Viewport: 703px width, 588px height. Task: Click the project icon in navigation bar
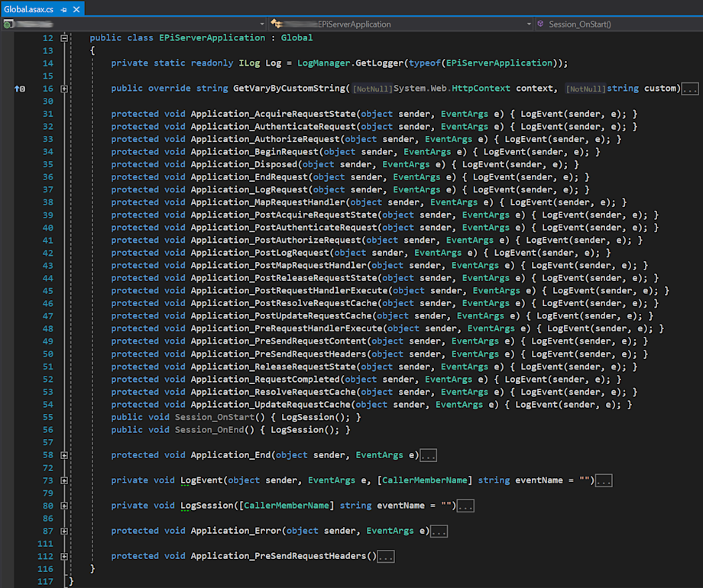tap(8, 24)
